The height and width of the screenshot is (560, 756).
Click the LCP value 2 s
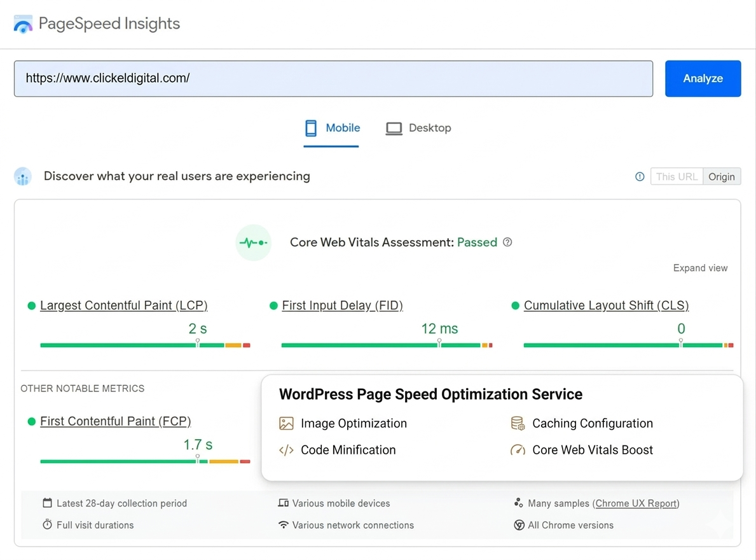(x=198, y=329)
